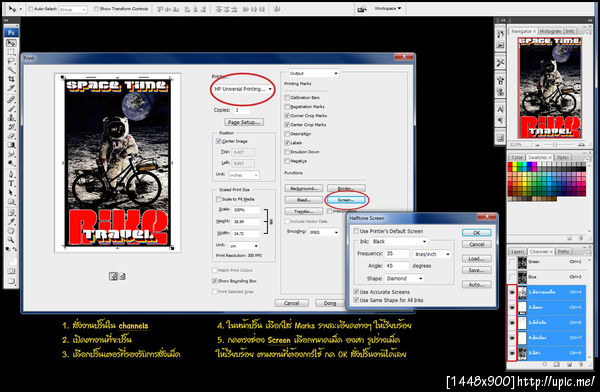Uncheck the Labels checkbox
This screenshot has width=600, height=392.
click(x=287, y=143)
